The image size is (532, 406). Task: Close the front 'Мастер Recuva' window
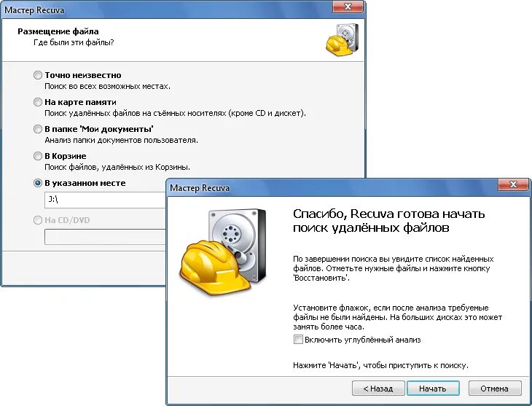click(513, 184)
